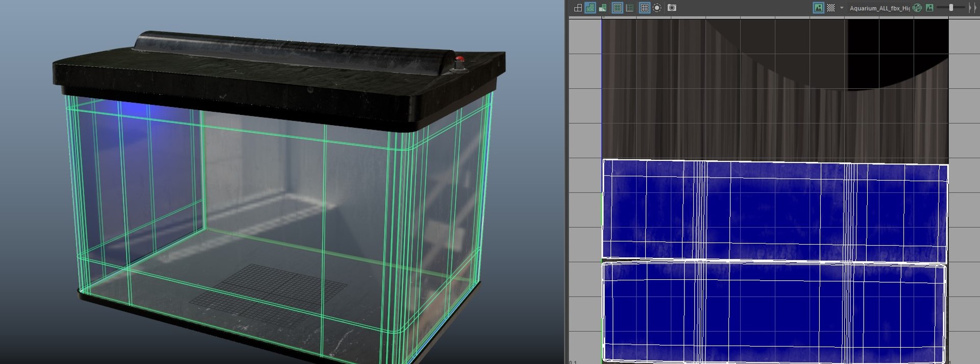Click the image icon beside RGB

pyautogui.click(x=929, y=8)
